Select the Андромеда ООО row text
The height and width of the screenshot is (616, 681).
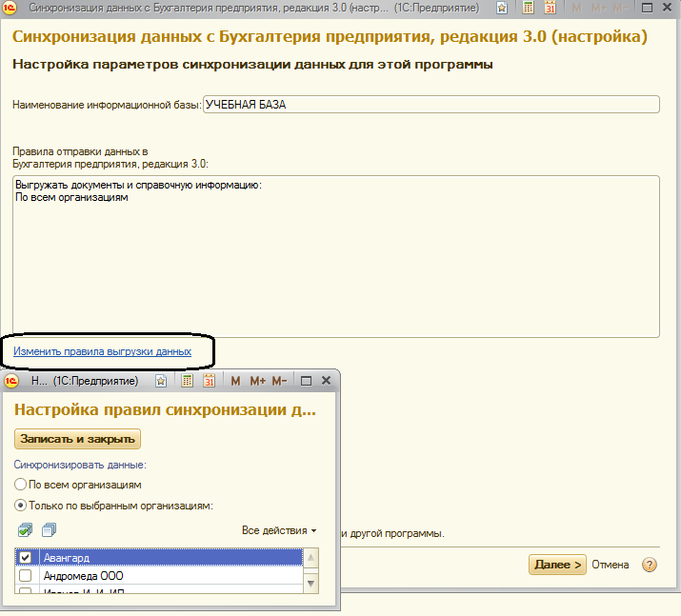[84, 576]
